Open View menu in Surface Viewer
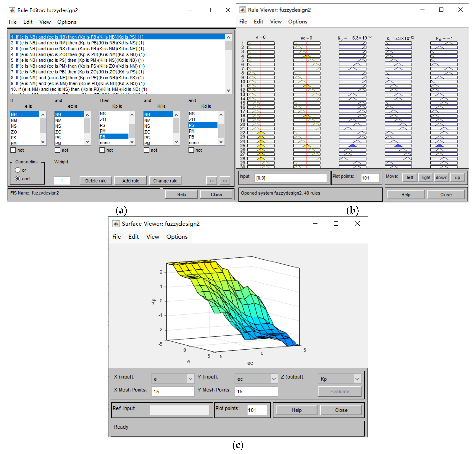 (x=153, y=237)
